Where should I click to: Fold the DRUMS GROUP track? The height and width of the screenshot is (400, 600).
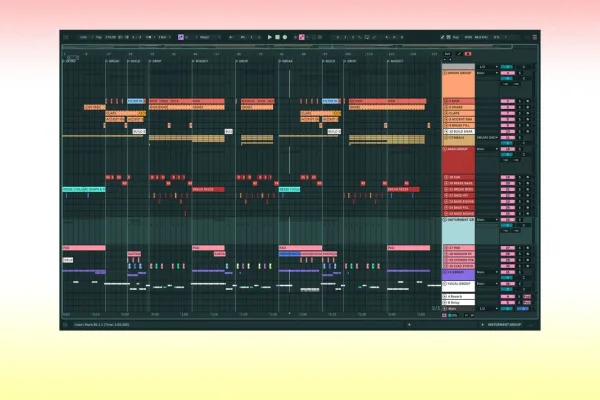pyautogui.click(x=445, y=73)
